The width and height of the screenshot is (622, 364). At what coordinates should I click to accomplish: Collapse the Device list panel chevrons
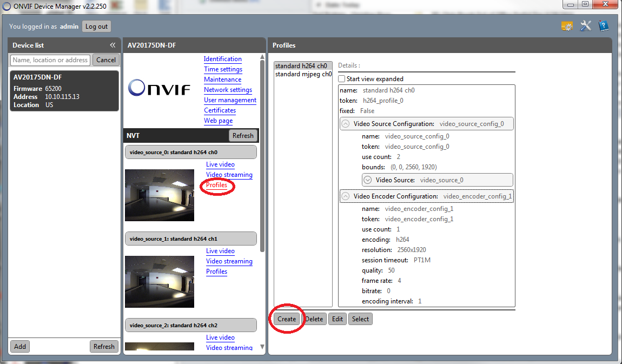point(113,45)
